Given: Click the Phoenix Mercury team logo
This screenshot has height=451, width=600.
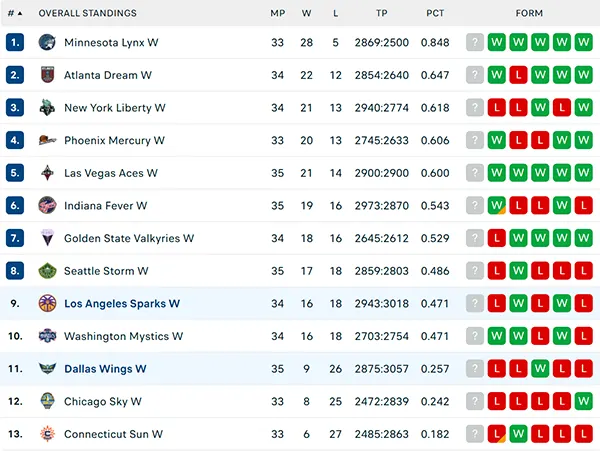Looking at the screenshot, I should 47,140.
